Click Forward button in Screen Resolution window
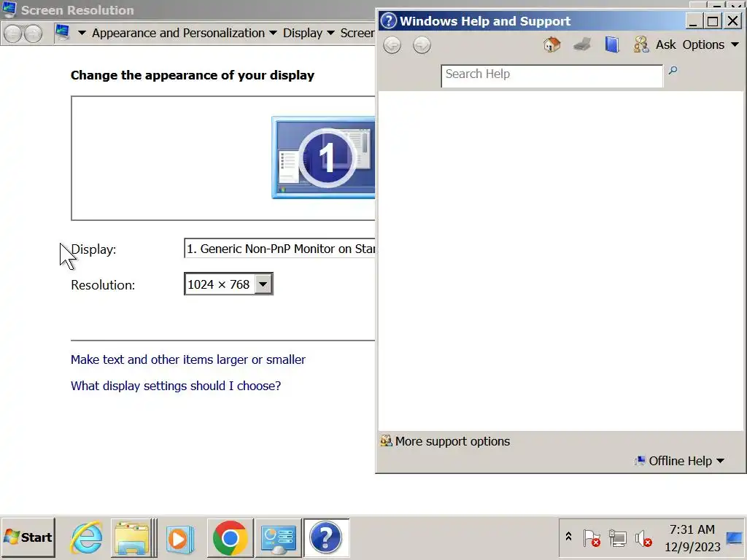This screenshot has height=560, width=747. pos(33,34)
